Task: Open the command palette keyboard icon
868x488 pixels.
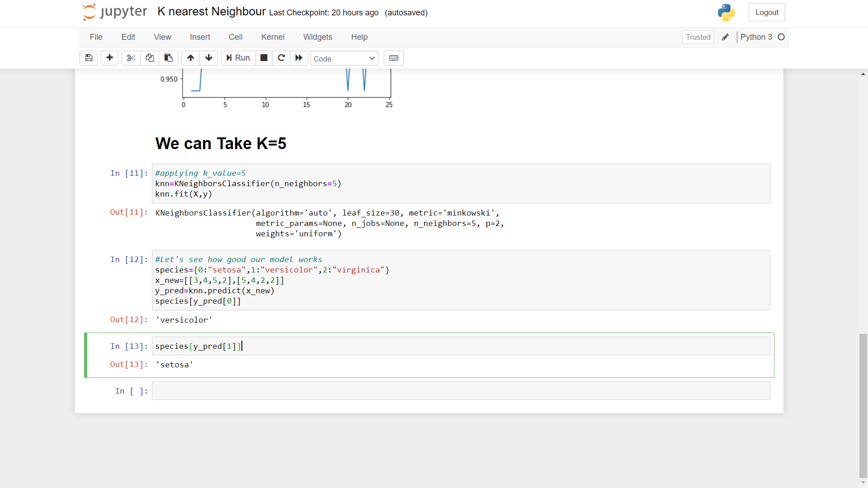Action: pyautogui.click(x=393, y=58)
